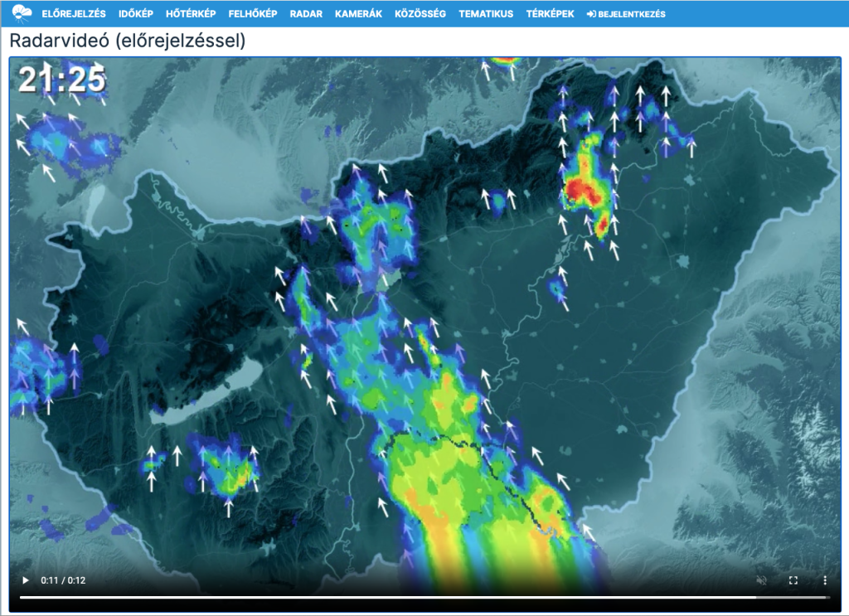Enter fullscreen video mode
The image size is (849, 616).
pos(793,580)
